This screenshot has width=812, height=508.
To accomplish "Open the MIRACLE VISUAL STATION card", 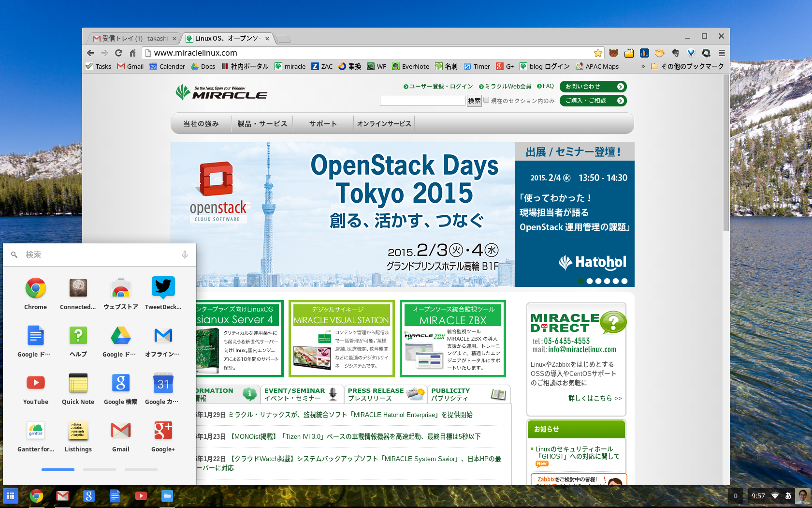I will pos(342,339).
